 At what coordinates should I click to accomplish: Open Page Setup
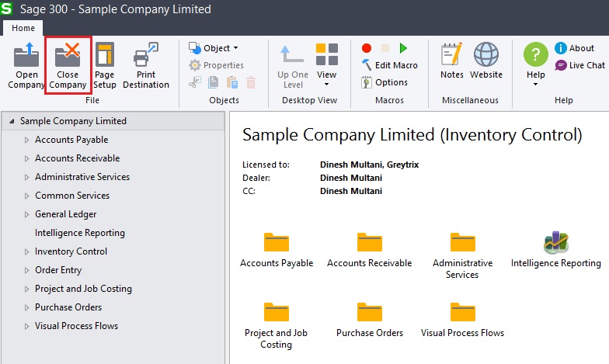point(104,66)
